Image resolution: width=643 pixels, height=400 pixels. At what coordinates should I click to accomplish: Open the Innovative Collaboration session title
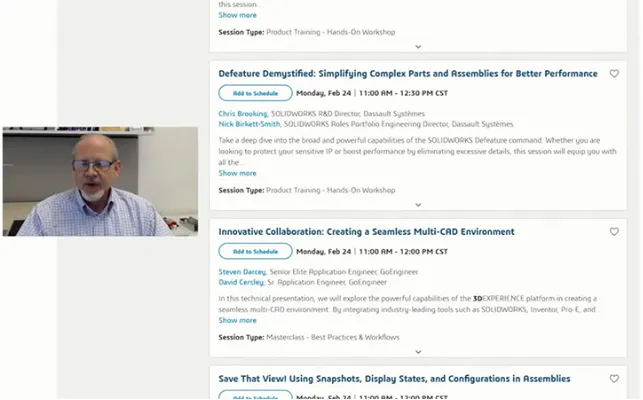366,232
